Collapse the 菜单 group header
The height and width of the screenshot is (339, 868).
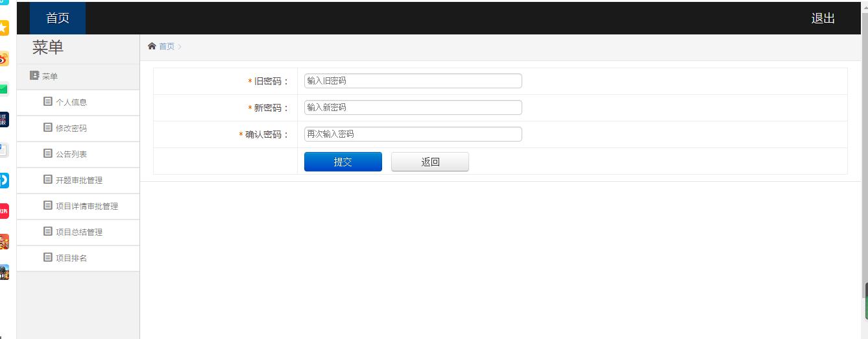pyautogui.click(x=78, y=77)
